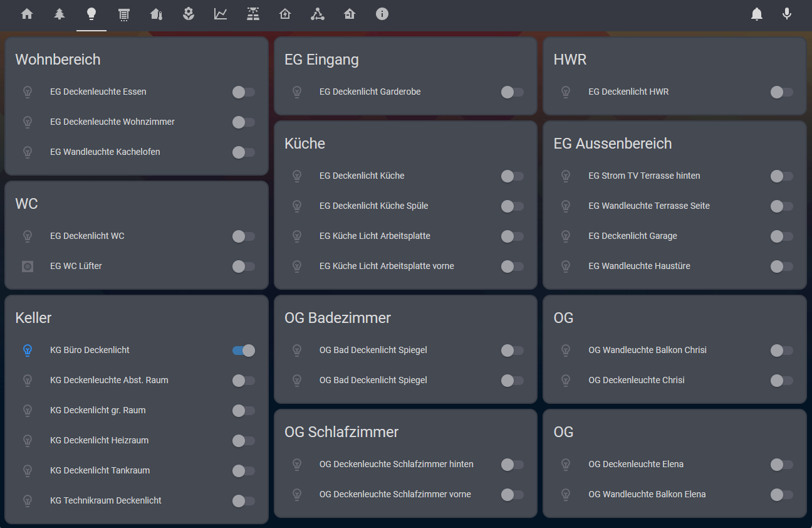Viewport: 812px width, 528px height.
Task: Click the OG Badezimmer card title
Action: [x=338, y=318]
